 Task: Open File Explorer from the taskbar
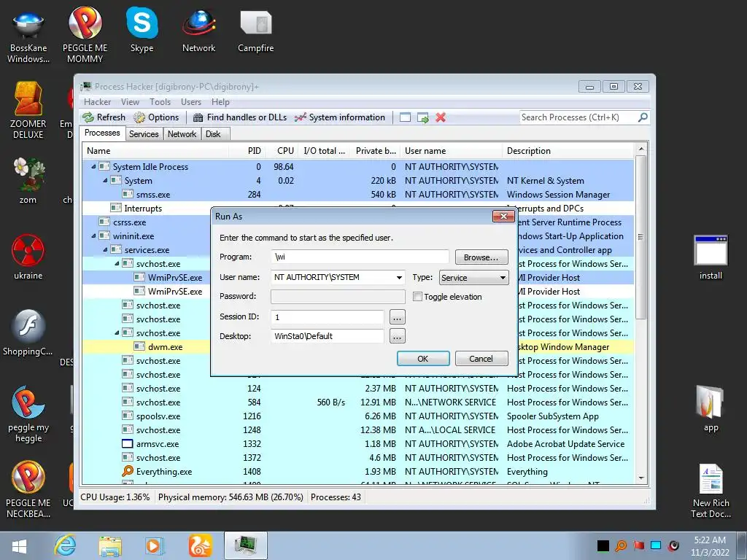[x=110, y=545]
